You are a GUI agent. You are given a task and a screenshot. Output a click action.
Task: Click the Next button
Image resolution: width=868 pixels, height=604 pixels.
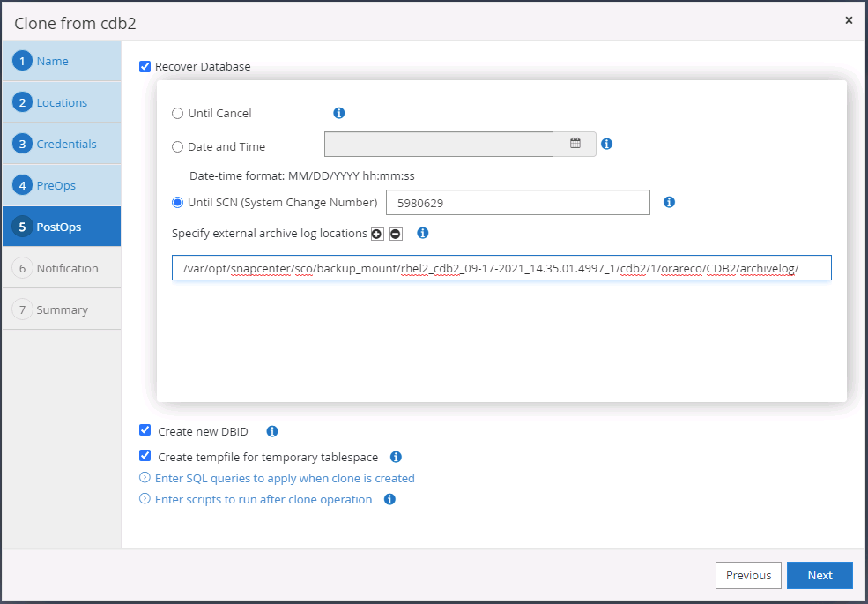820,575
